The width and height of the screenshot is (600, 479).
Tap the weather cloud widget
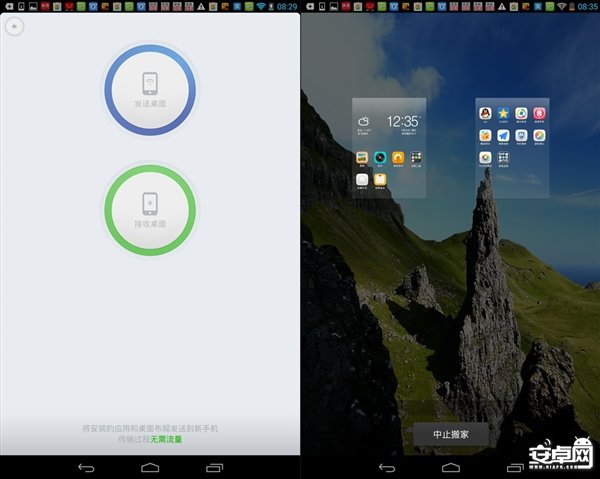[x=363, y=122]
